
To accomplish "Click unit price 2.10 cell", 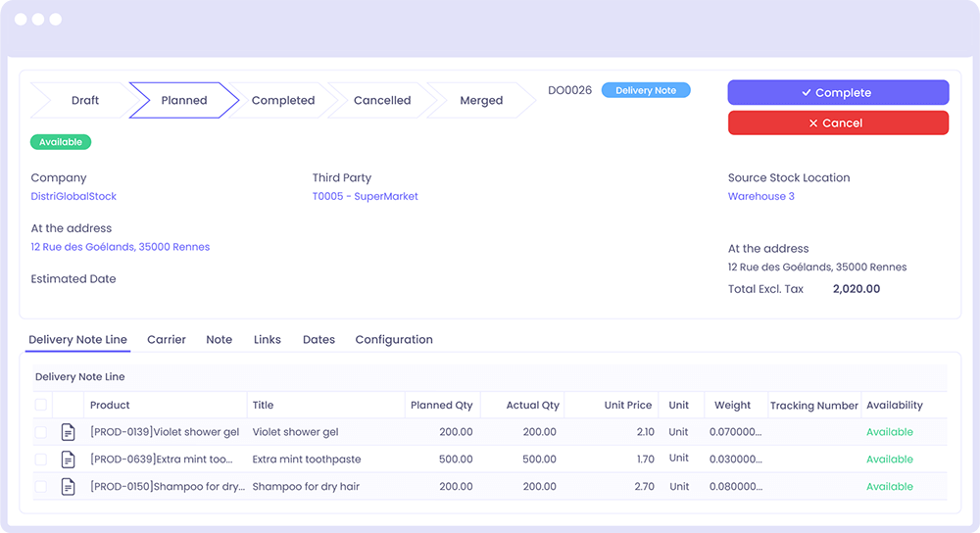I will pyautogui.click(x=645, y=432).
